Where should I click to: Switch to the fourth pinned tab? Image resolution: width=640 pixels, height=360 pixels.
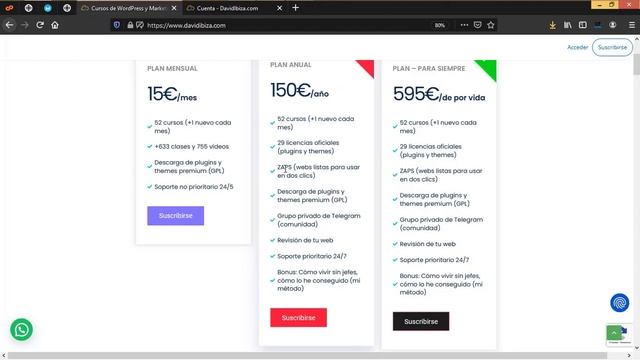click(x=67, y=8)
